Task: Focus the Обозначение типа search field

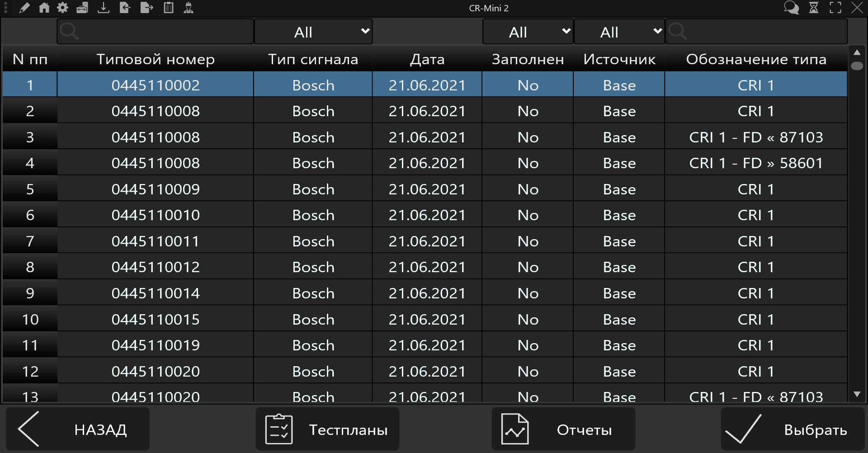Action: [756, 32]
